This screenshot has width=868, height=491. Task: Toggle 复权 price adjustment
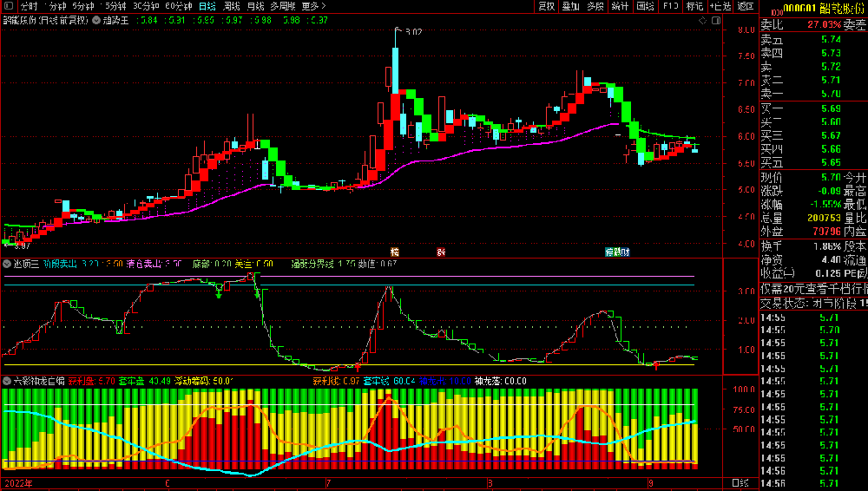[546, 6]
